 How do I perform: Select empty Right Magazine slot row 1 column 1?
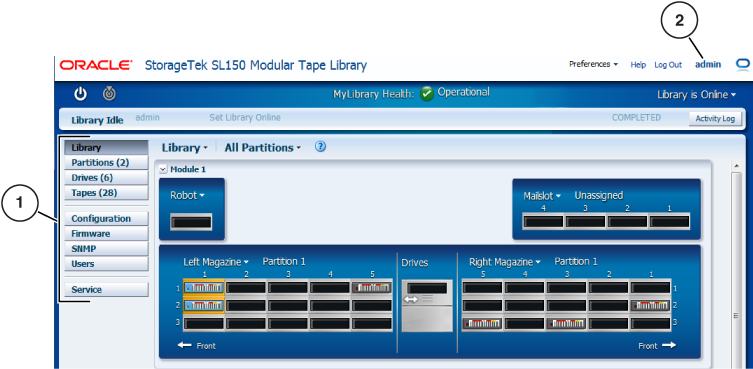pos(650,287)
